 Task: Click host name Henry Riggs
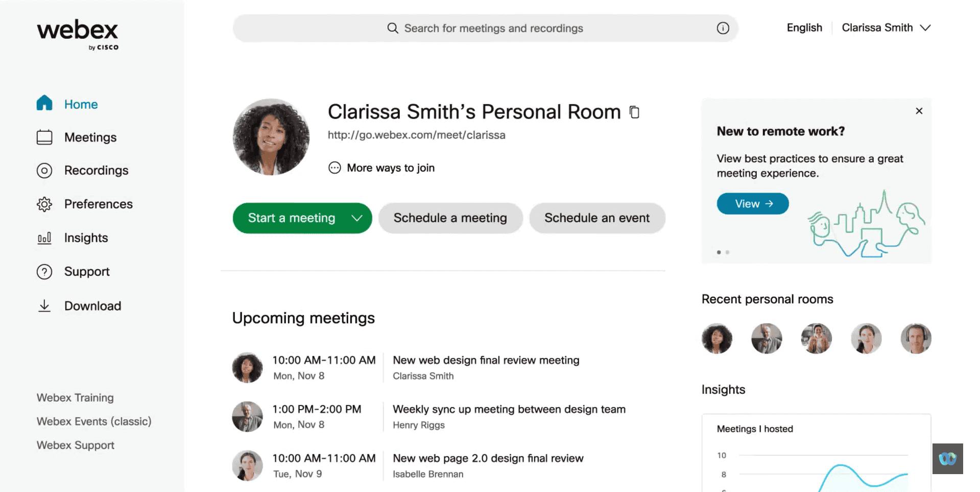click(x=419, y=425)
